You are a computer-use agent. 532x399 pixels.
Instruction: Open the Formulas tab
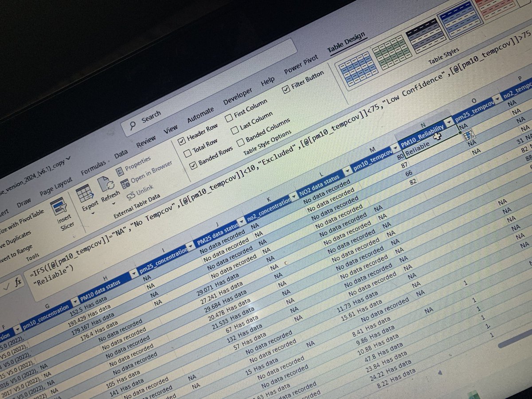pyautogui.click(x=93, y=168)
